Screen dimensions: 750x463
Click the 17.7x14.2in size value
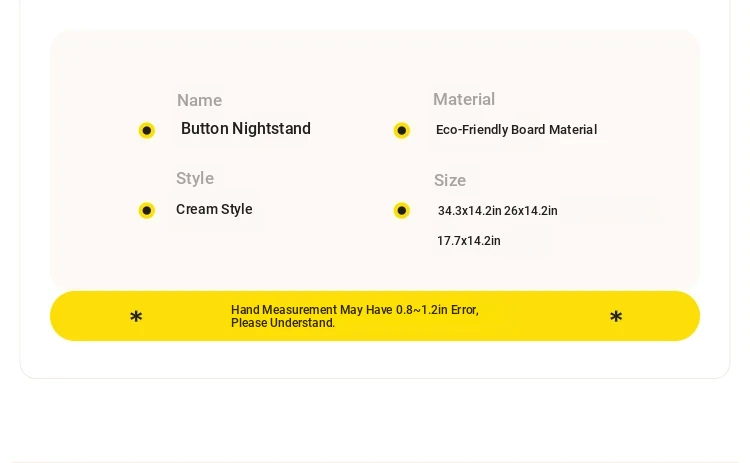469,241
